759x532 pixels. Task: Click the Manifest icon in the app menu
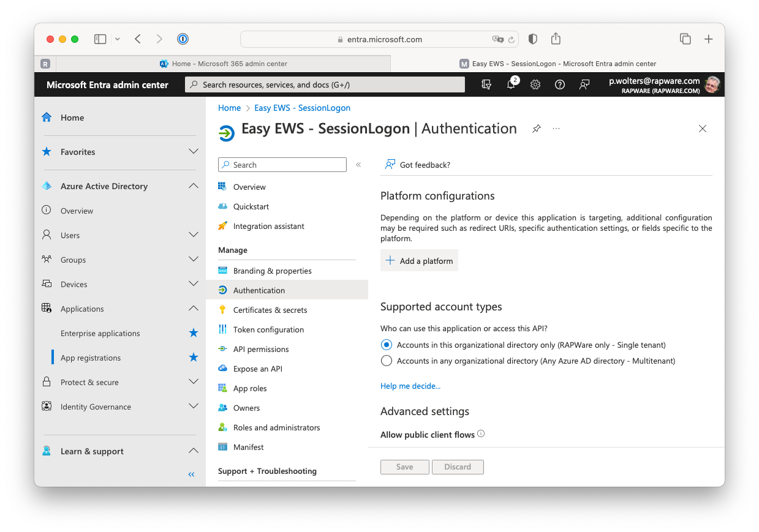point(223,447)
